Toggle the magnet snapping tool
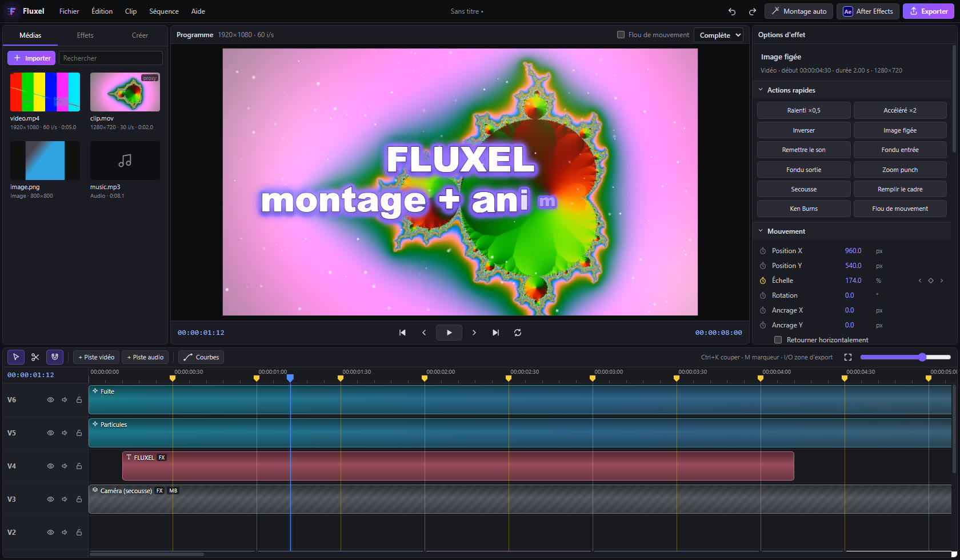This screenshot has height=560, width=960. coord(55,357)
